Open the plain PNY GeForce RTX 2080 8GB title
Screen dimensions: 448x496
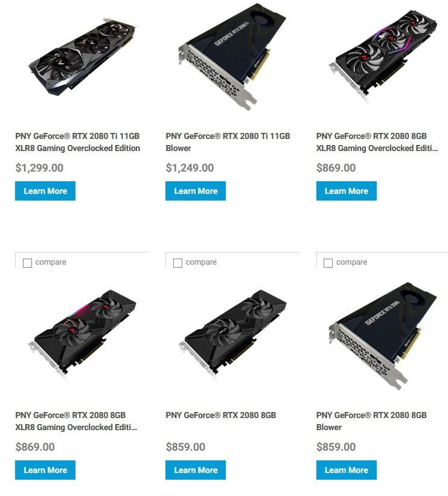click(x=221, y=415)
